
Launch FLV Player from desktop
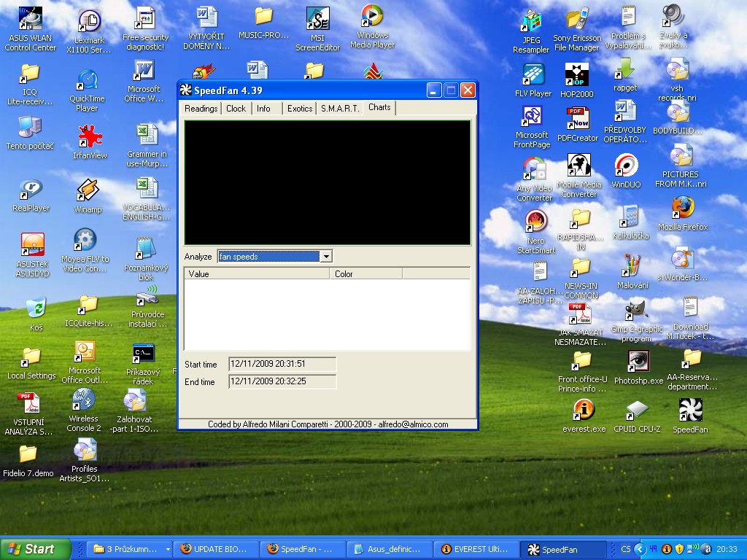click(533, 80)
